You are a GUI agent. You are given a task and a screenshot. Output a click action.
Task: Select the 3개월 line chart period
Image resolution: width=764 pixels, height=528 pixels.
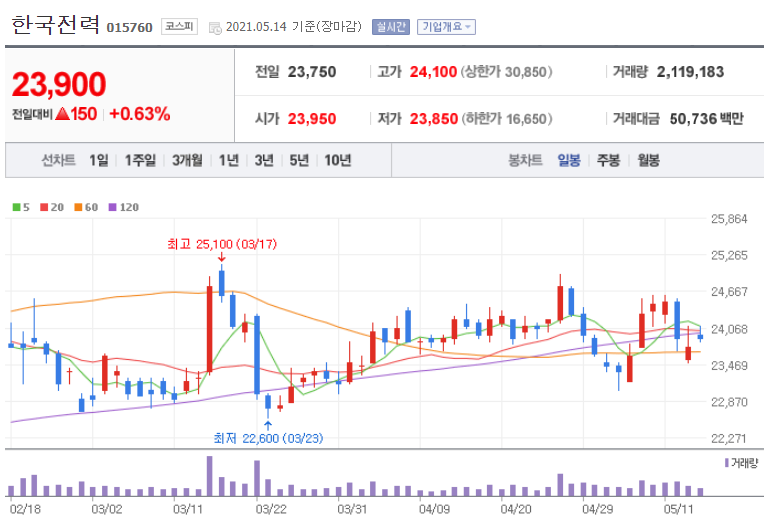coord(187,160)
